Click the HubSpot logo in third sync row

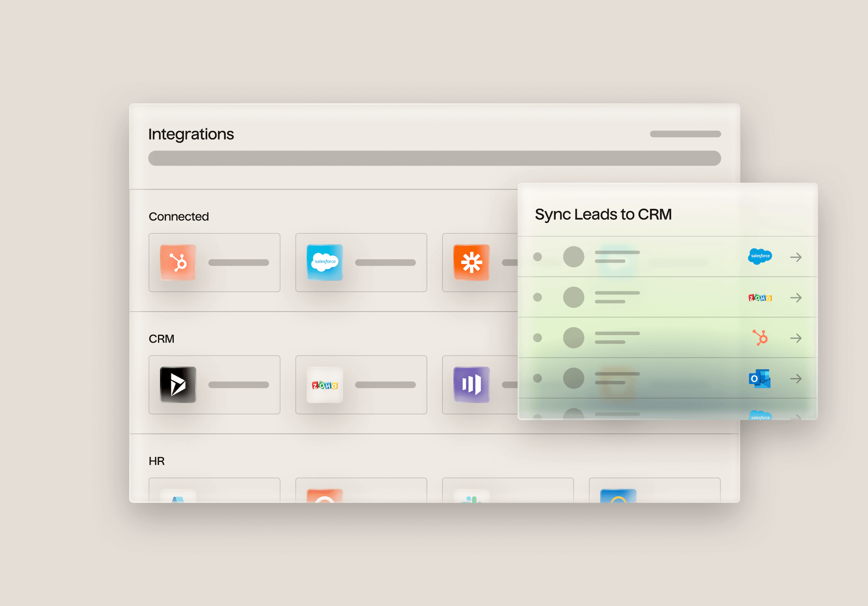pos(760,338)
